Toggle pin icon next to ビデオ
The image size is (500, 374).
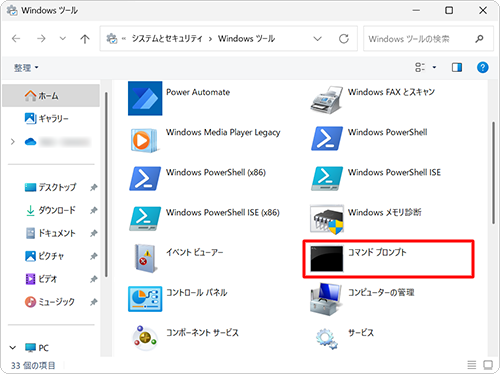click(94, 279)
